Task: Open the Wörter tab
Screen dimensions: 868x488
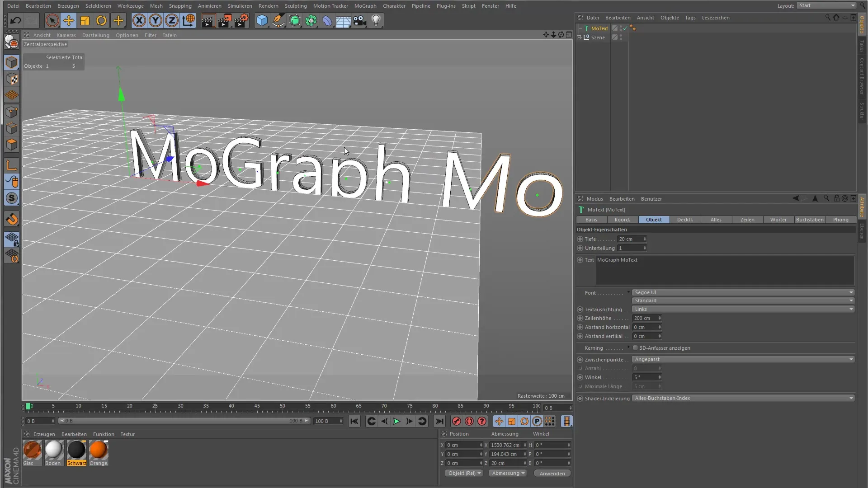Action: click(778, 220)
